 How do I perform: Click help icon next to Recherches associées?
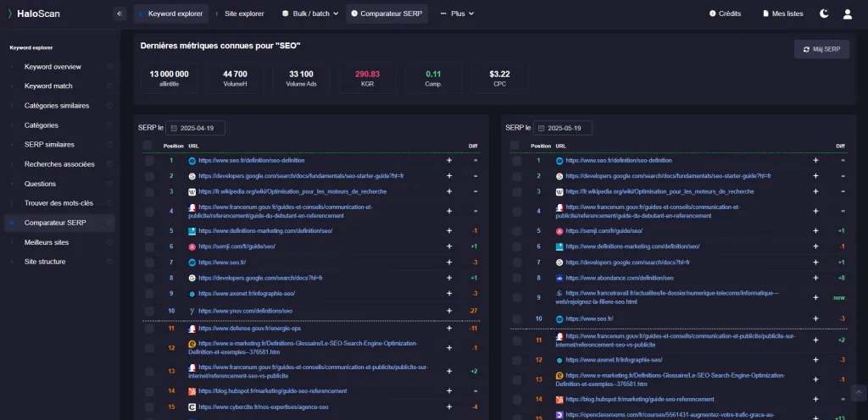click(109, 164)
